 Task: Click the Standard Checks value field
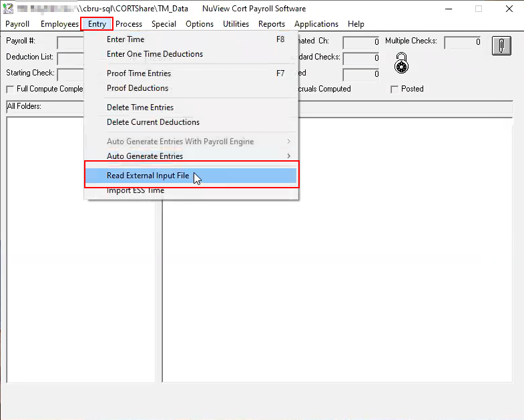pos(361,59)
